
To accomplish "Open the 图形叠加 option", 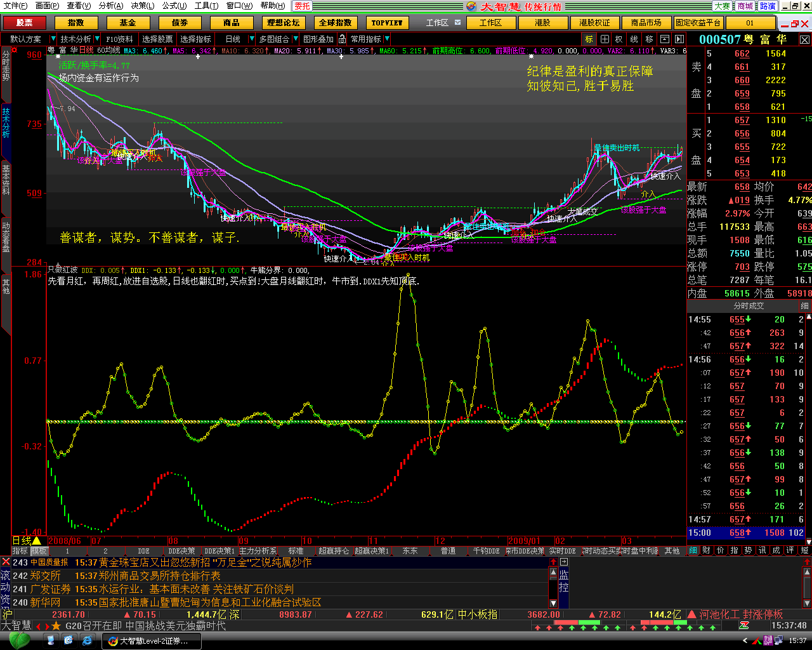I will point(318,39).
